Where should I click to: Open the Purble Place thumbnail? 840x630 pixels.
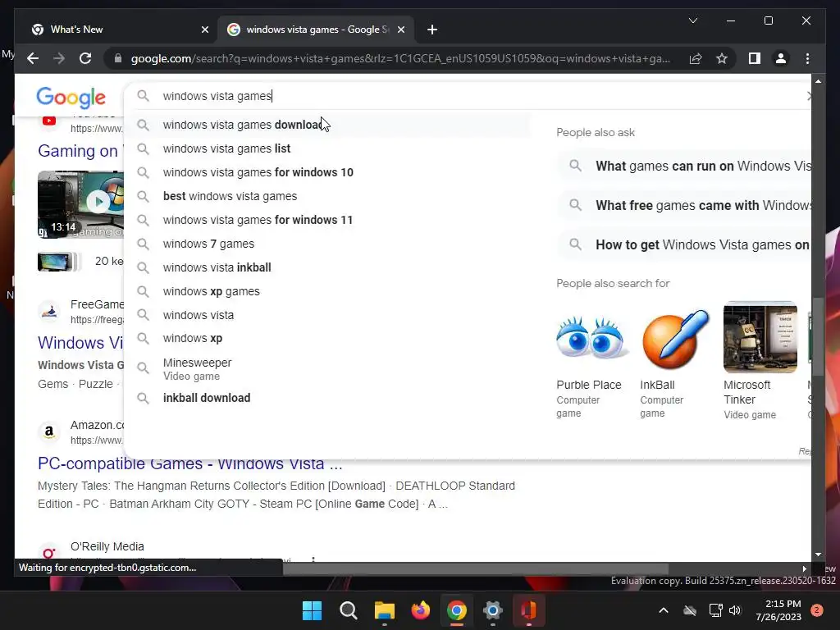click(x=592, y=338)
